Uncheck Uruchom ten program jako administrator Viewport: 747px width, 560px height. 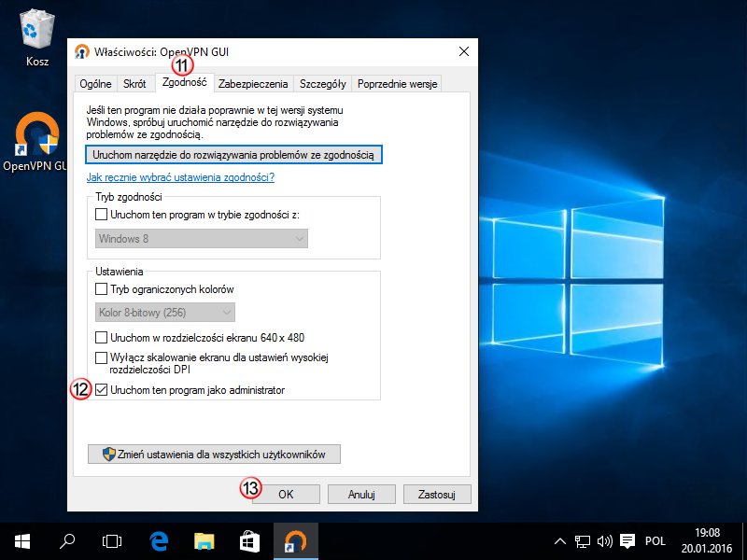click(x=101, y=390)
